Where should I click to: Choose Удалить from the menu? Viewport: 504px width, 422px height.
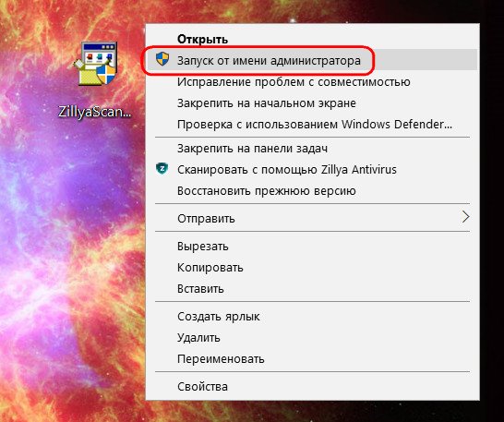pyautogui.click(x=312, y=337)
